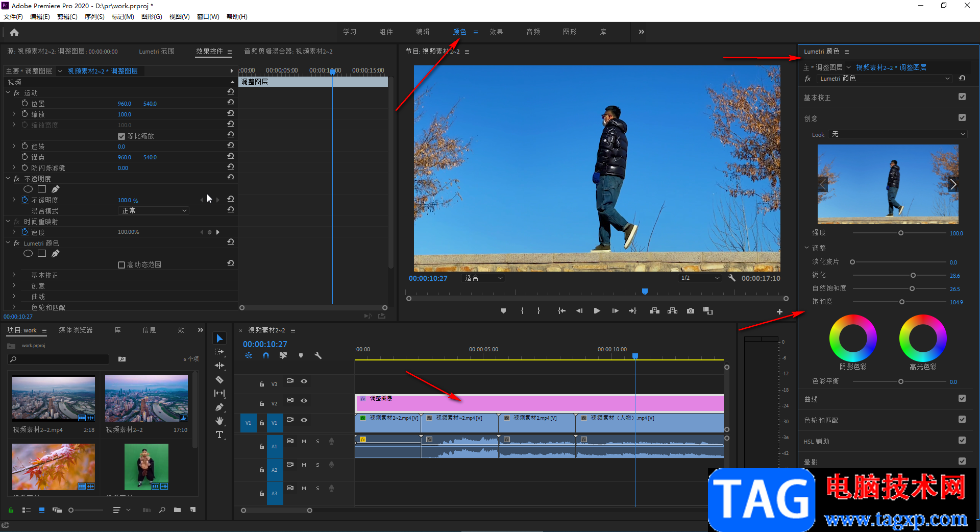The height and width of the screenshot is (532, 980).
Task: Open Lumetri Color effect selector dropdown
Action: (x=885, y=79)
